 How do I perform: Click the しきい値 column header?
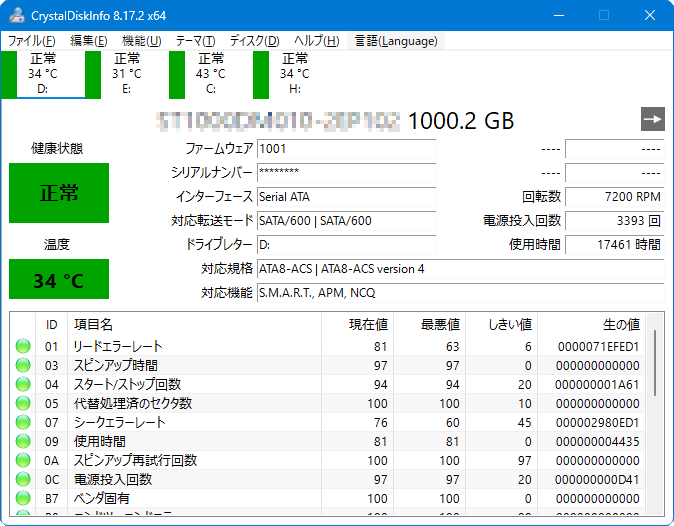[502, 324]
